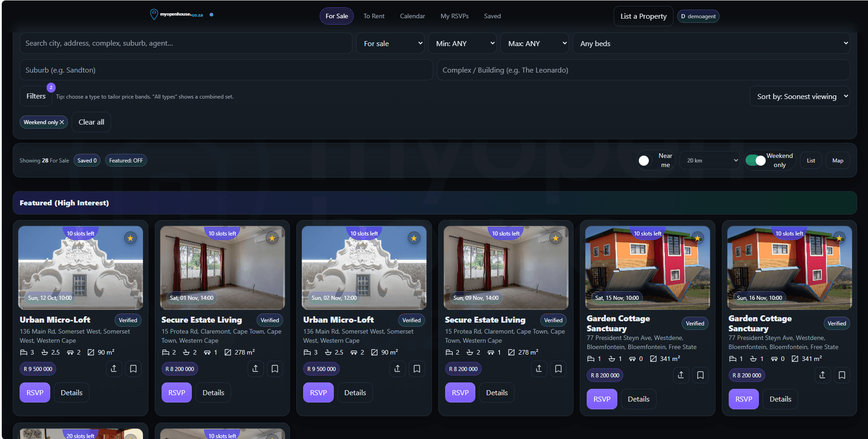Toggle Featured: OFF setting
The height and width of the screenshot is (439, 868).
pos(126,160)
